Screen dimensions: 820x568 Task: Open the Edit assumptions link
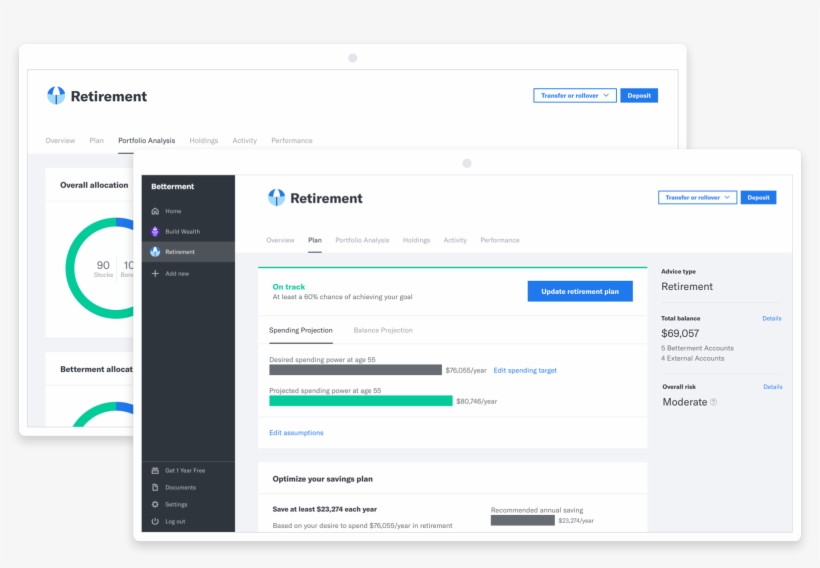click(296, 433)
